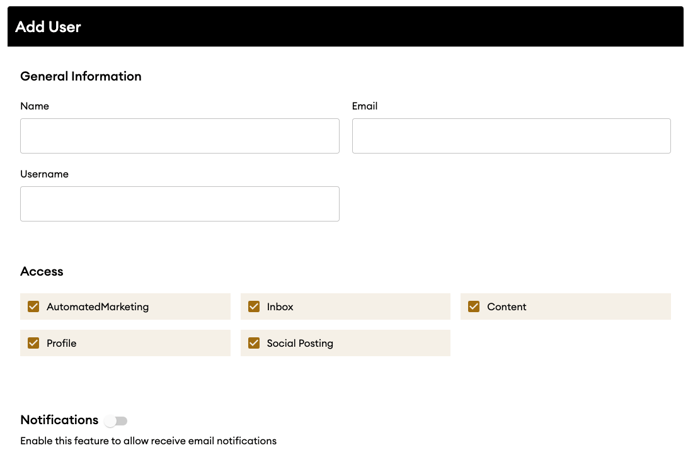Focus the Name text field
688x455 pixels.
click(x=180, y=136)
